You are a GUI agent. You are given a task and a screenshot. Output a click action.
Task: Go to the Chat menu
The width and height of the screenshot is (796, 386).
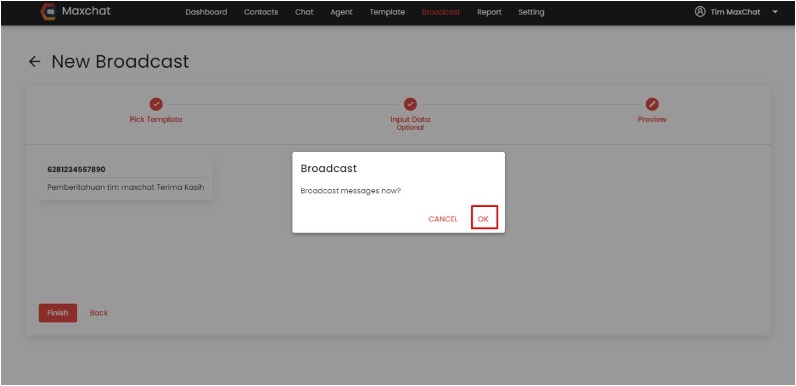pyautogui.click(x=304, y=12)
